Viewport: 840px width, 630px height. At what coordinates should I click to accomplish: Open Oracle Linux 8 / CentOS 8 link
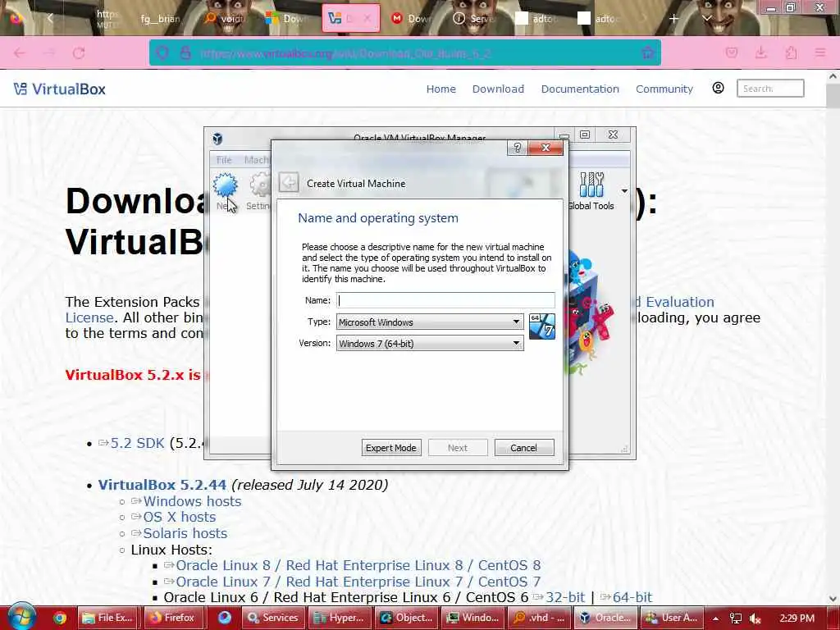coord(358,566)
